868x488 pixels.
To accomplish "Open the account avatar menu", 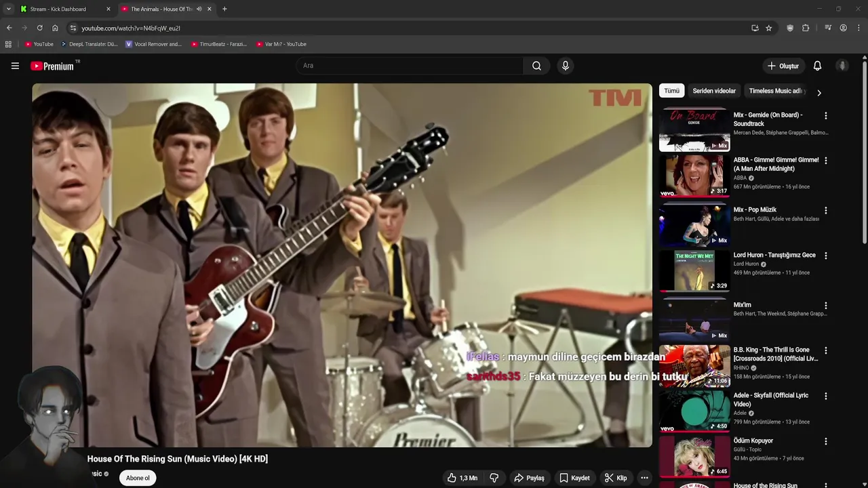I will tap(842, 66).
